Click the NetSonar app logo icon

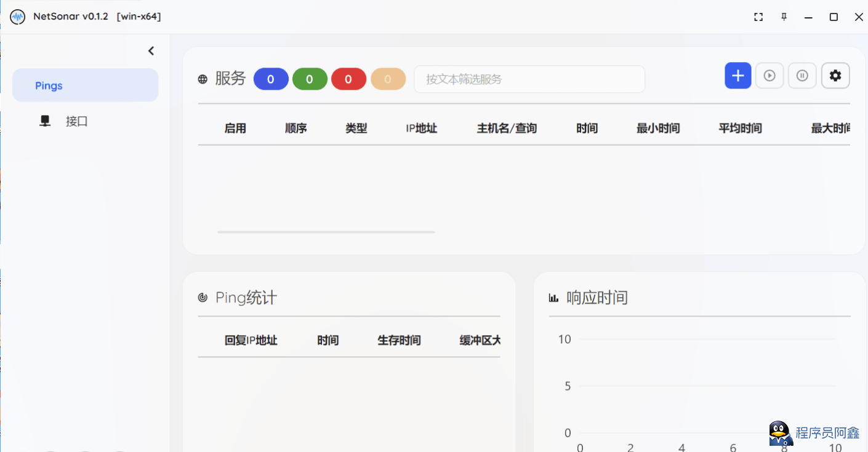(x=18, y=17)
